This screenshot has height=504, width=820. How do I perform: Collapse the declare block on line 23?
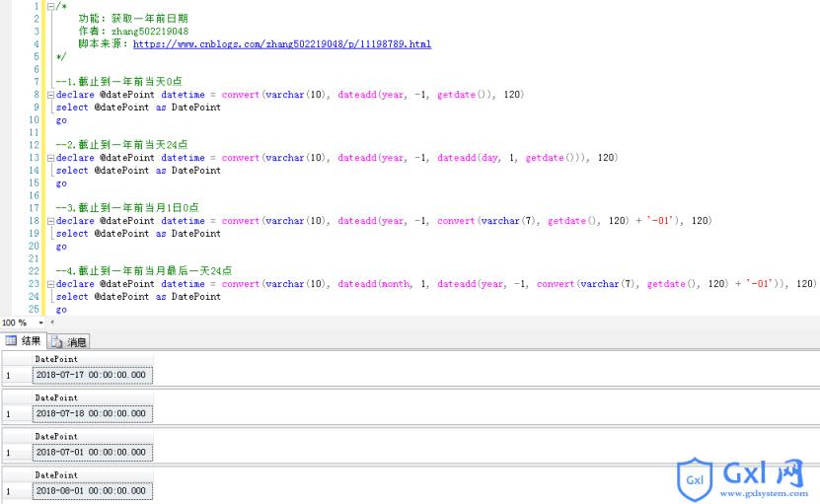click(50, 284)
